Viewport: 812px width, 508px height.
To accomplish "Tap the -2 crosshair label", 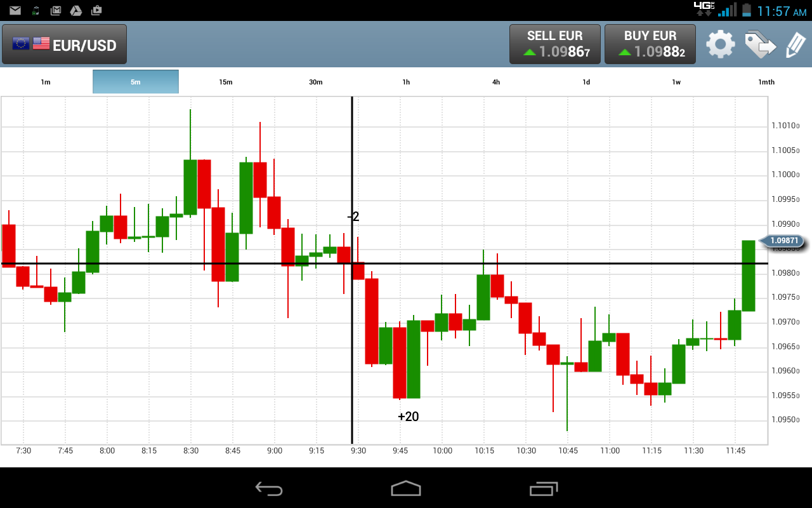I will click(353, 217).
